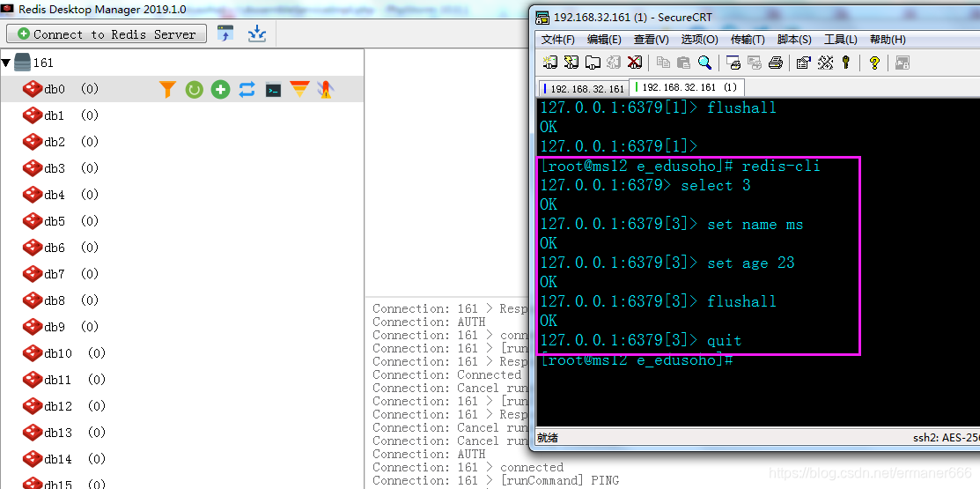Open memory analysis striped funnel icon on db0
This screenshot has height=489, width=980.
(x=299, y=89)
